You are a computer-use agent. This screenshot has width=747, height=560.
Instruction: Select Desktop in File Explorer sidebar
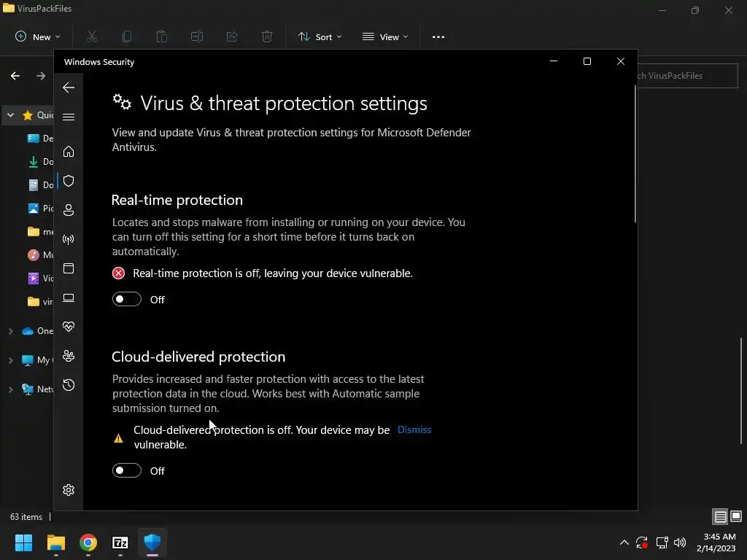(x=41, y=138)
